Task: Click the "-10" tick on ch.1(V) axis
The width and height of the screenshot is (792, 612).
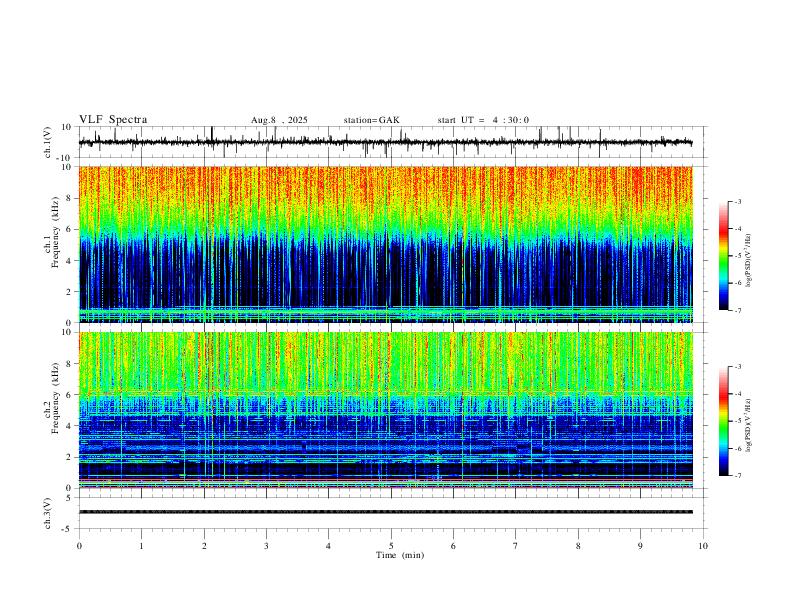Action: (66, 158)
